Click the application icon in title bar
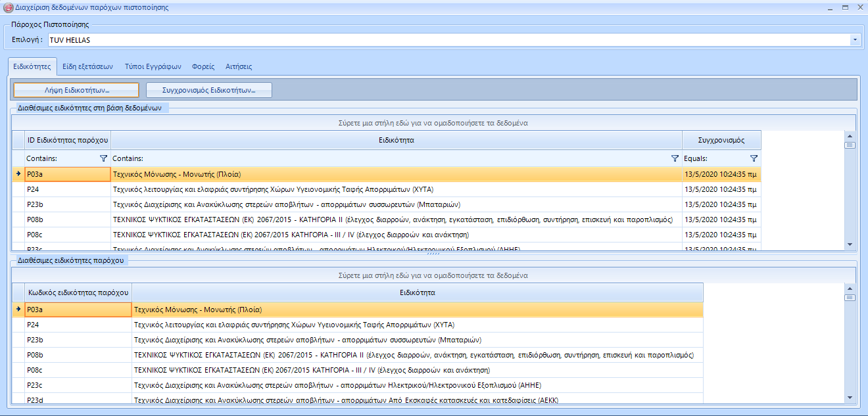The height and width of the screenshot is (416, 868). click(8, 8)
